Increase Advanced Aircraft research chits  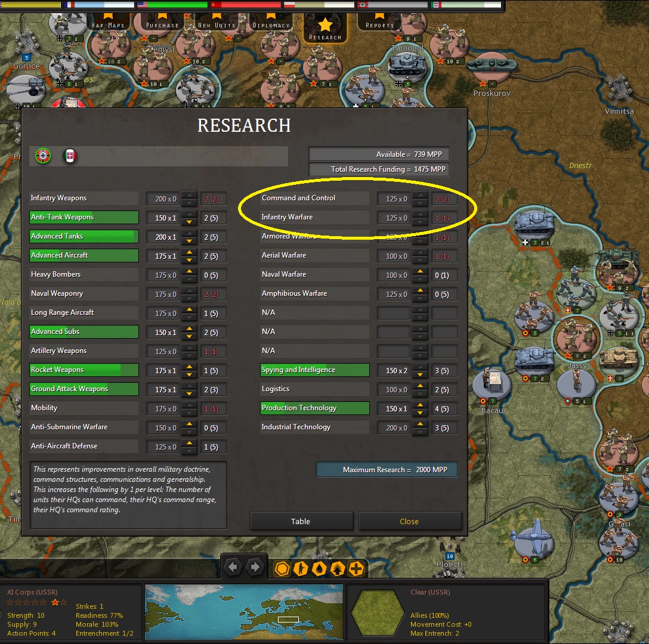[189, 252]
